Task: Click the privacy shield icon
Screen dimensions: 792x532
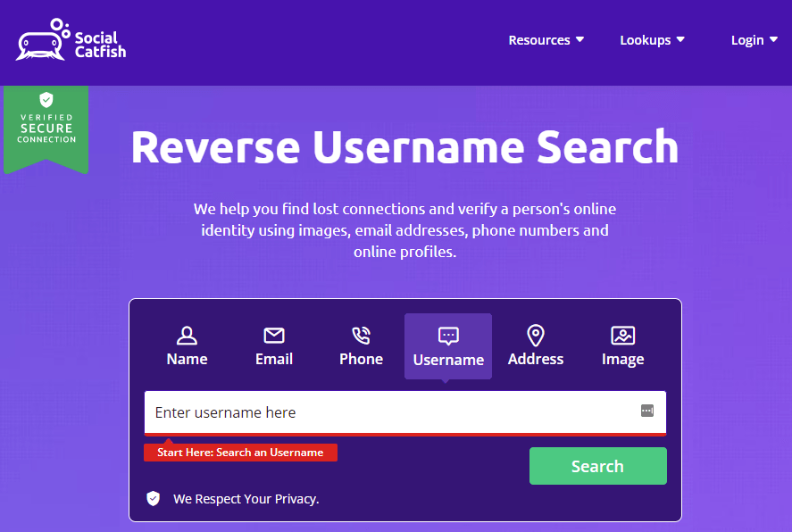Action: pos(153,499)
